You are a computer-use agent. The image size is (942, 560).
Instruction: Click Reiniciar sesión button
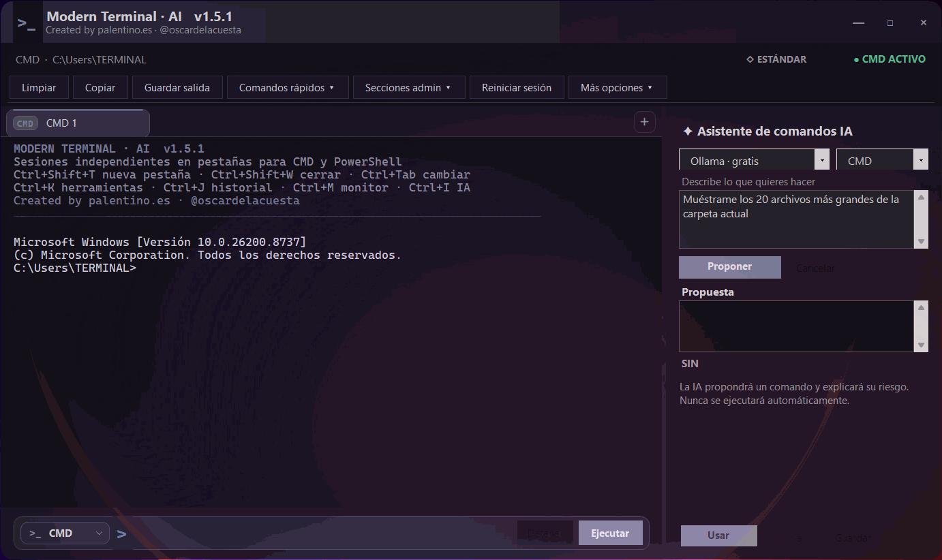coord(517,87)
